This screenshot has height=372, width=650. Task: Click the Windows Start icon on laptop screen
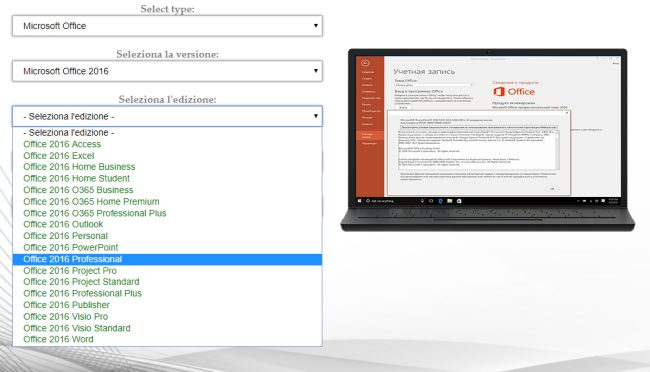359,201
